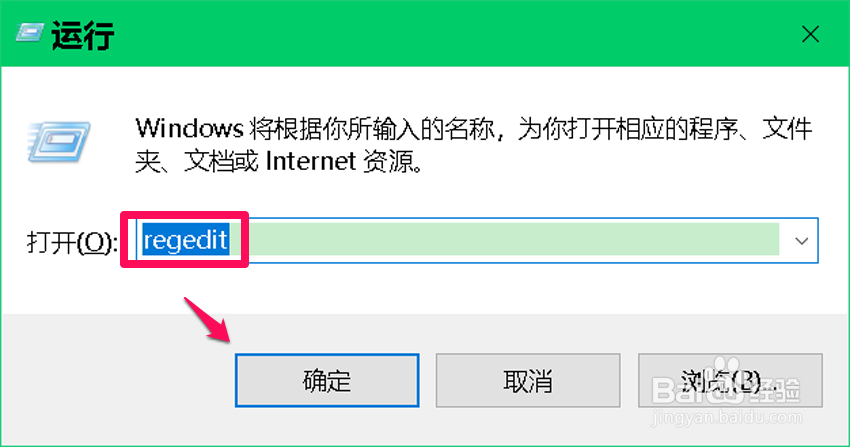The height and width of the screenshot is (447, 850).
Task: Expand the 打开 combo box dropdown arrow
Action: coord(801,241)
